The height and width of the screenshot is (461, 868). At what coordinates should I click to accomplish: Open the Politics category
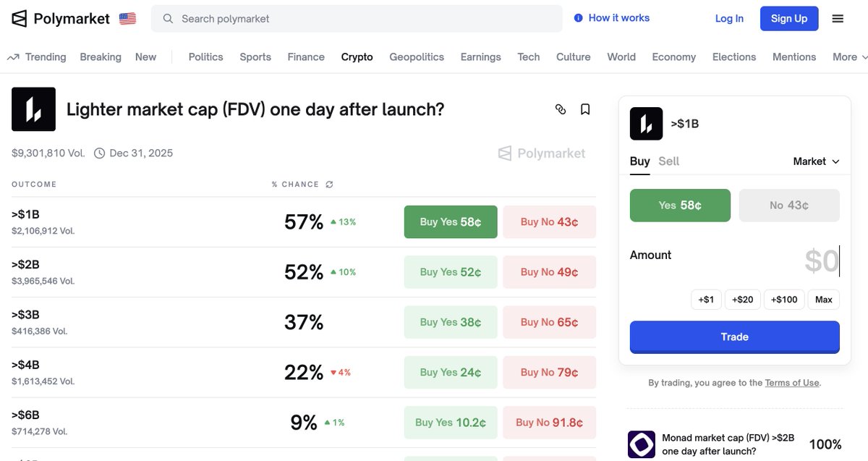tap(205, 57)
